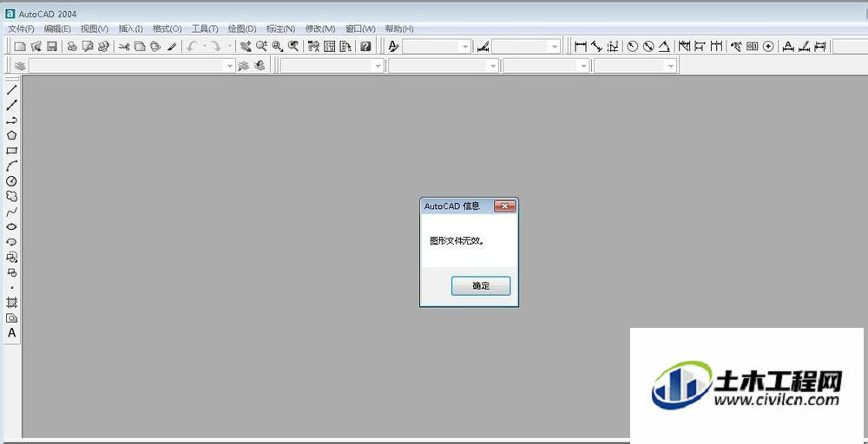Click the Redo arrow icon
This screenshot has width=868, height=444.
[x=216, y=47]
